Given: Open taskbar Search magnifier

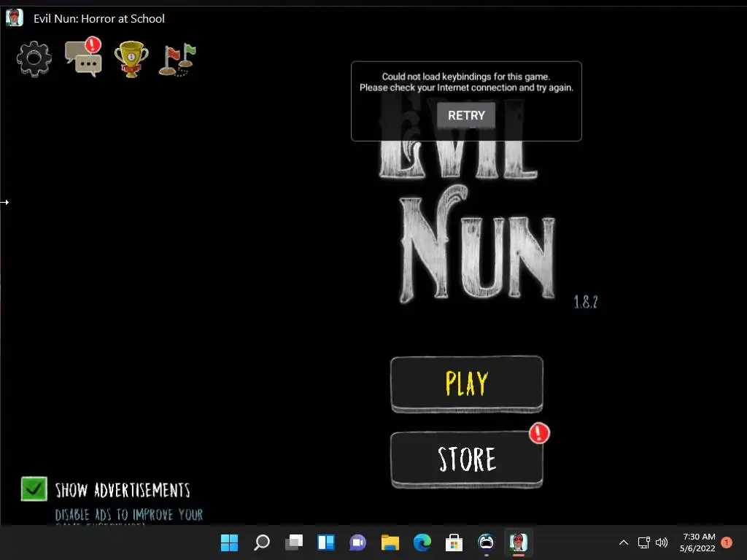Looking at the screenshot, I should [x=262, y=542].
